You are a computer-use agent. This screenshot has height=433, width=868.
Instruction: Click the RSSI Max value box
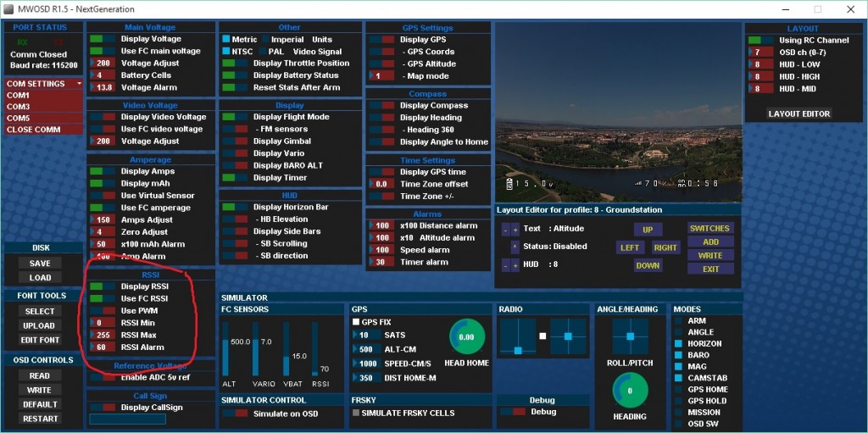(x=103, y=335)
